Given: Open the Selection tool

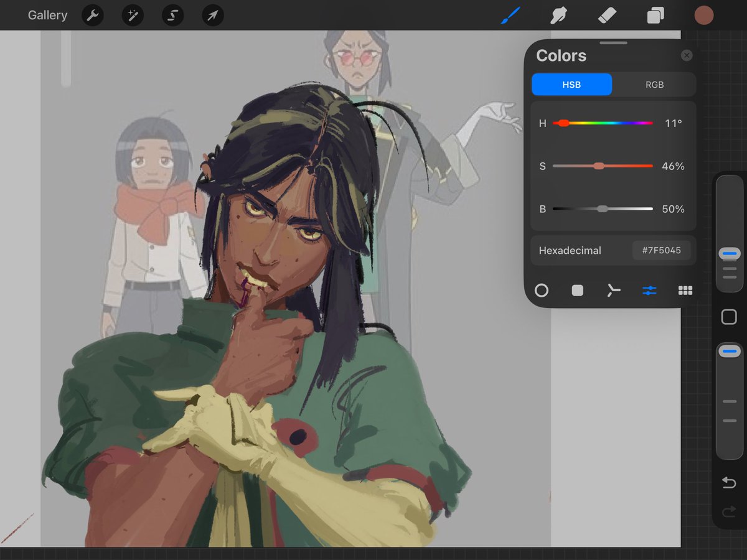Looking at the screenshot, I should [x=172, y=16].
